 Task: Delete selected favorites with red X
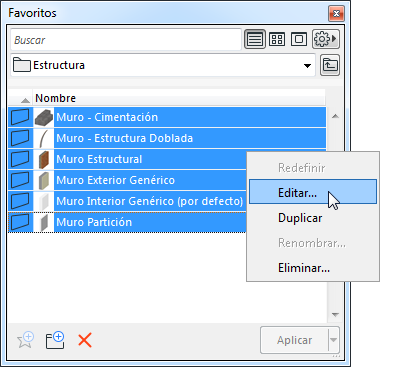click(85, 340)
